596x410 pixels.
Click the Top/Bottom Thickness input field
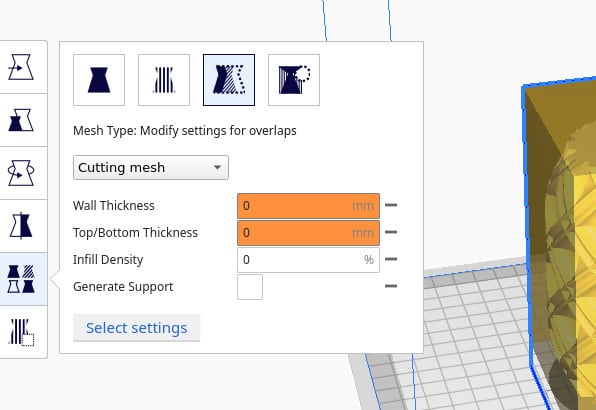(x=308, y=233)
